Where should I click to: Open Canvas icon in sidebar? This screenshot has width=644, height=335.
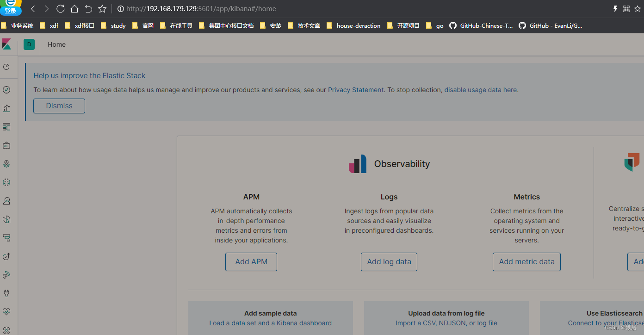point(6,145)
